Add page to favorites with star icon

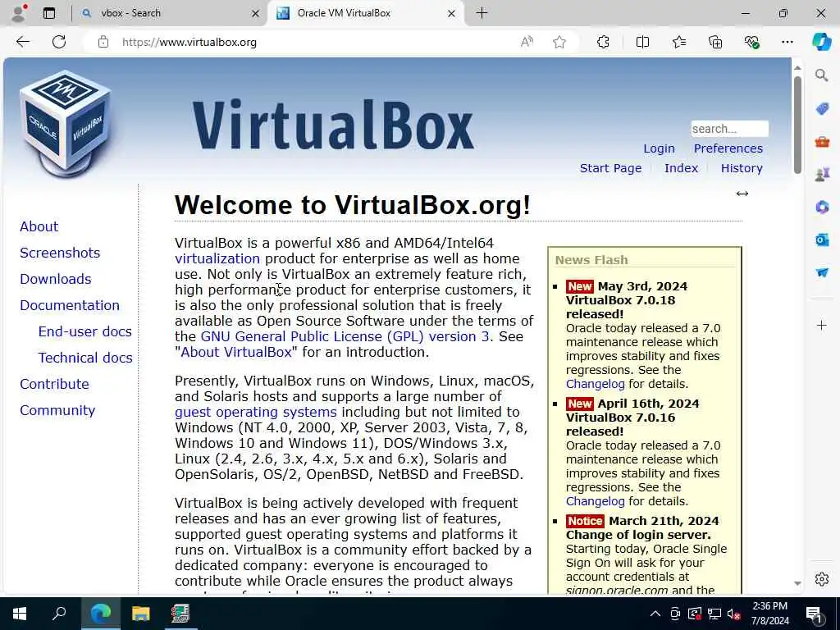pos(559,42)
